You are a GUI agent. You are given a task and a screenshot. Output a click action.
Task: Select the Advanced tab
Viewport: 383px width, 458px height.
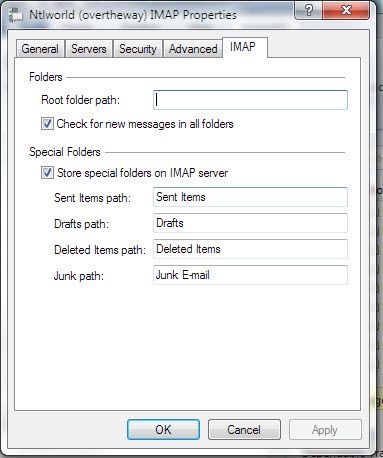(193, 49)
